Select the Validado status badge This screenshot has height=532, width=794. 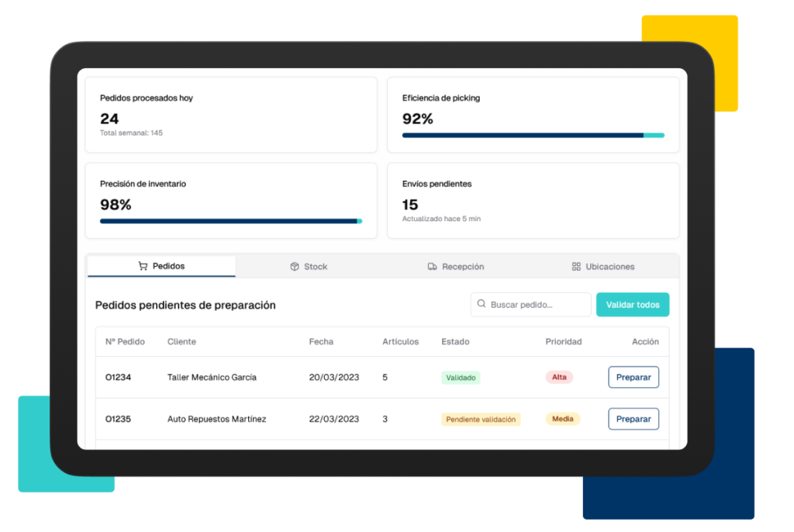461,378
